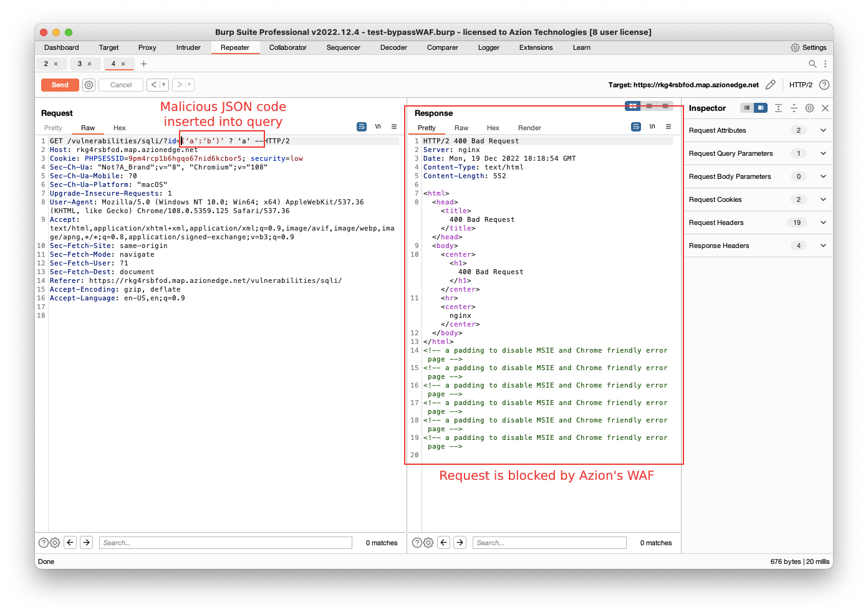Open response search help icon
Viewport: 868px width, 615px height.
tap(417, 543)
